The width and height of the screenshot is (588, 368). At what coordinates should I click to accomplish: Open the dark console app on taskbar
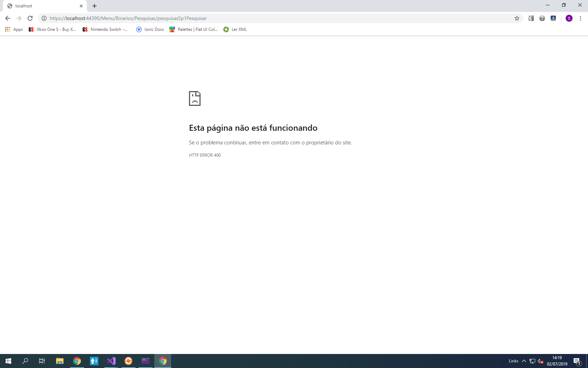[146, 361]
